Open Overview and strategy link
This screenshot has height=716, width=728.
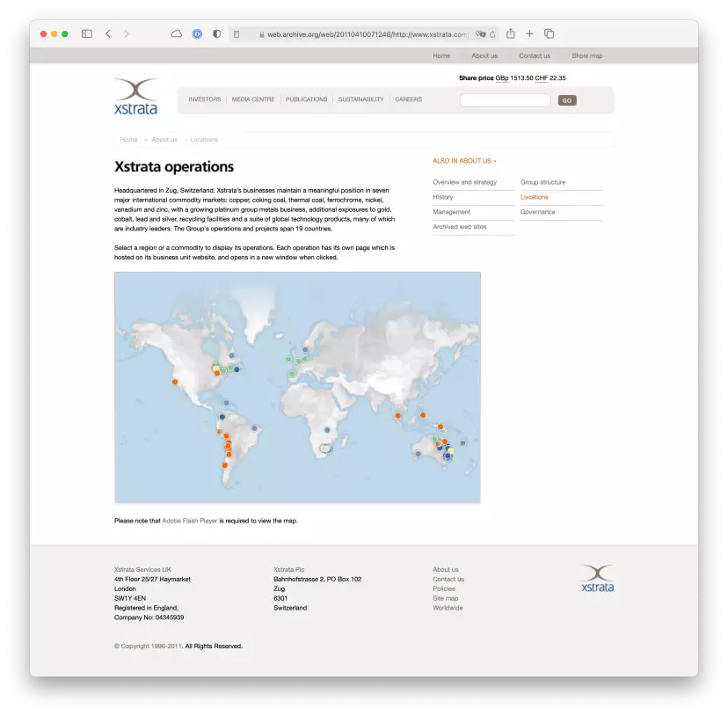(x=465, y=182)
